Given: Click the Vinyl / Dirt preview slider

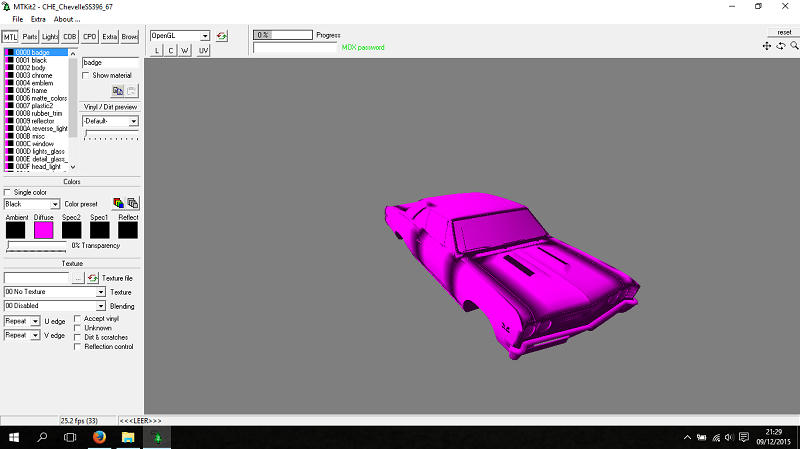Looking at the screenshot, I should coord(111,135).
